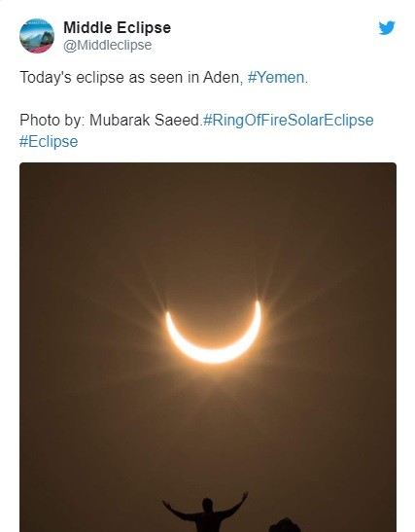Click the man's raised left-side hand
Image resolution: width=415 pixels, height=532 pixels.
click(165, 503)
